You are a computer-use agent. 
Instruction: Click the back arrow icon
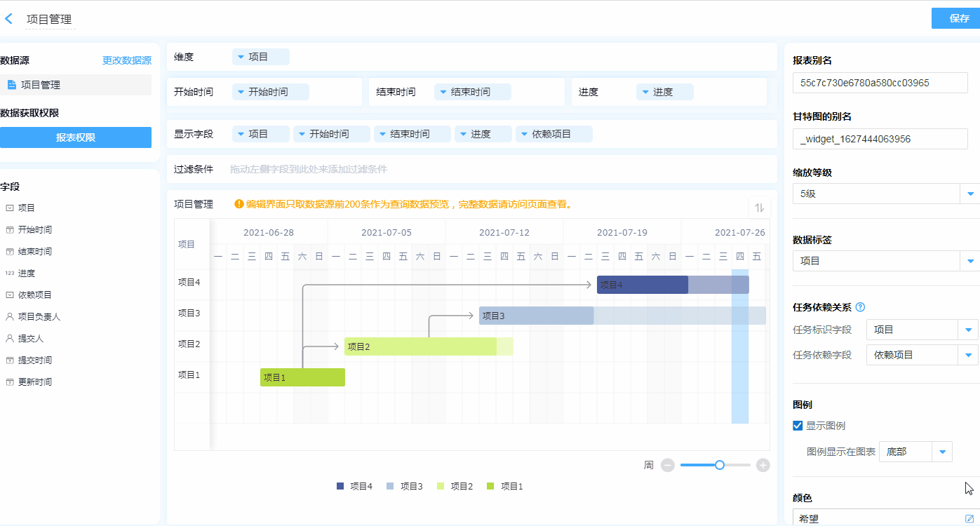[9, 19]
